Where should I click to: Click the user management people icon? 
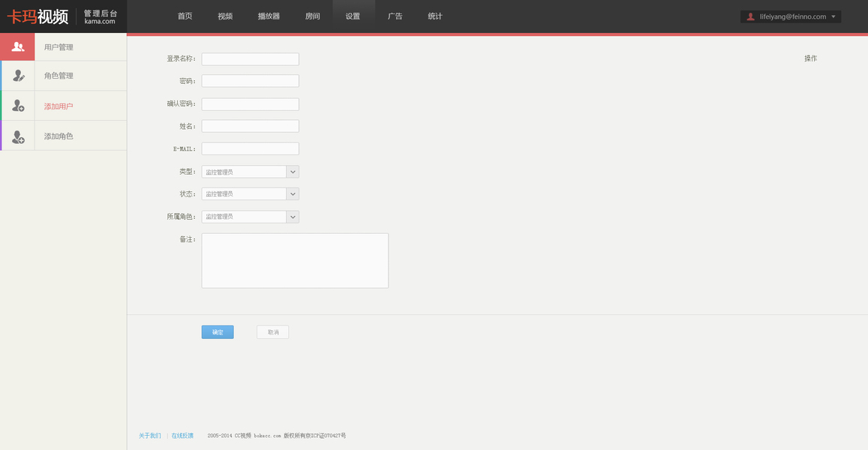pos(18,47)
